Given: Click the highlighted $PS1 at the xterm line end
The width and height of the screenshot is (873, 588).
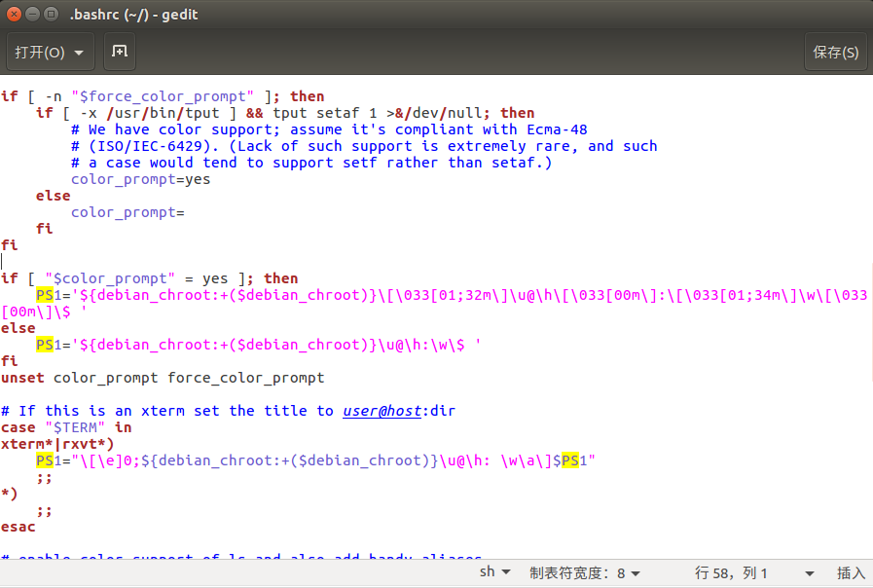Looking at the screenshot, I should click(x=569, y=460).
